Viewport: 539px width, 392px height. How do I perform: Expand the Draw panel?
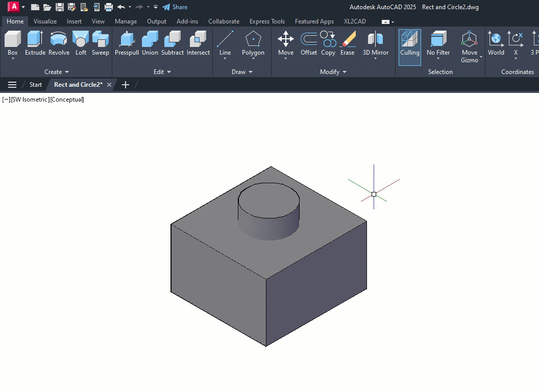242,72
